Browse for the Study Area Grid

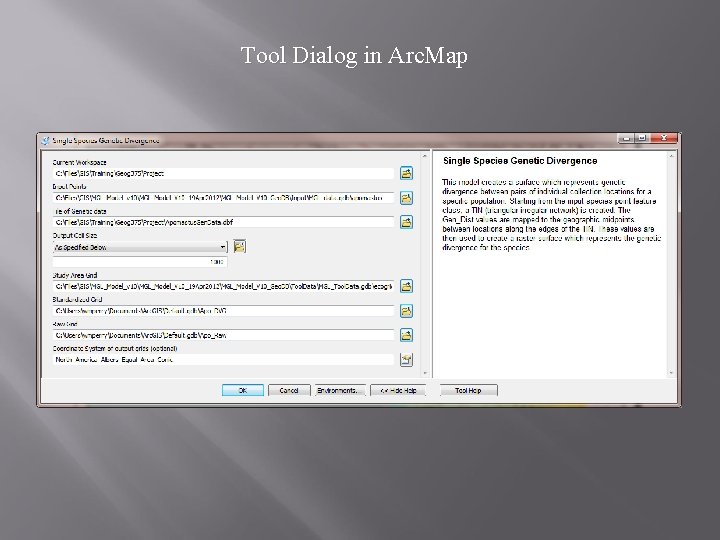(x=406, y=286)
